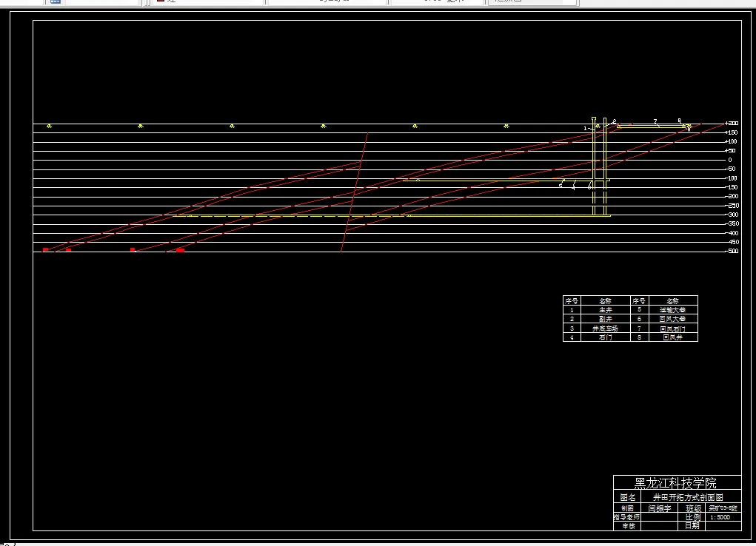Click the -250 elevation label
Viewport: 756px width, 546px height.
(x=732, y=206)
